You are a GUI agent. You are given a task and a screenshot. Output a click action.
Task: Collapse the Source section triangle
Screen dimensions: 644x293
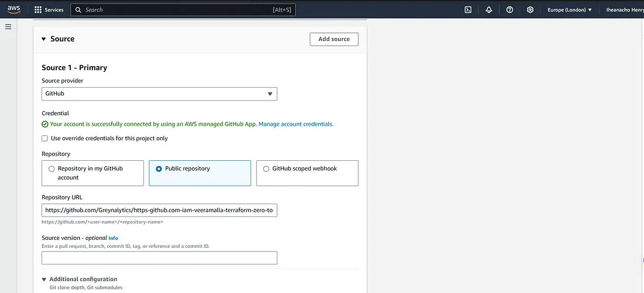coord(44,39)
